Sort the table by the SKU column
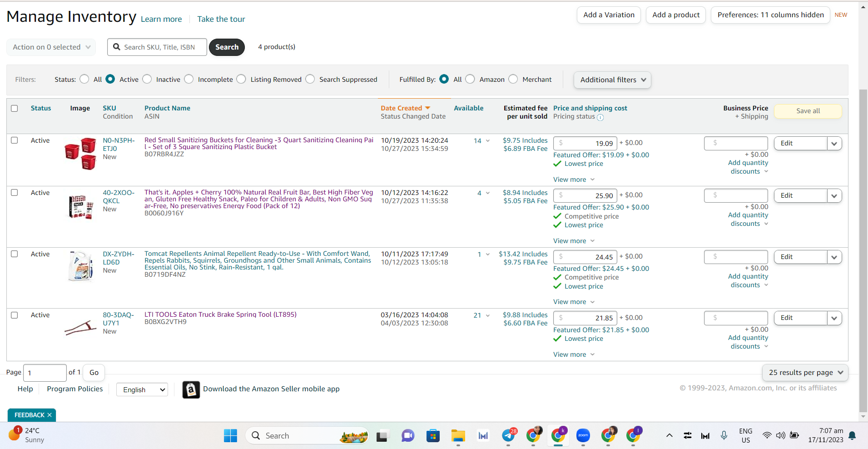Viewport: 868px width, 449px height. click(109, 108)
